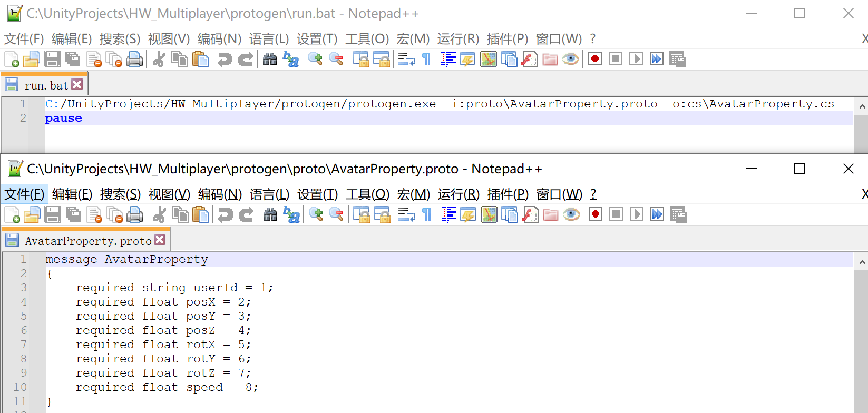Image resolution: width=868 pixels, height=413 pixels.
Task: Open 编码(N) menu in run.bat window
Action: (x=219, y=39)
